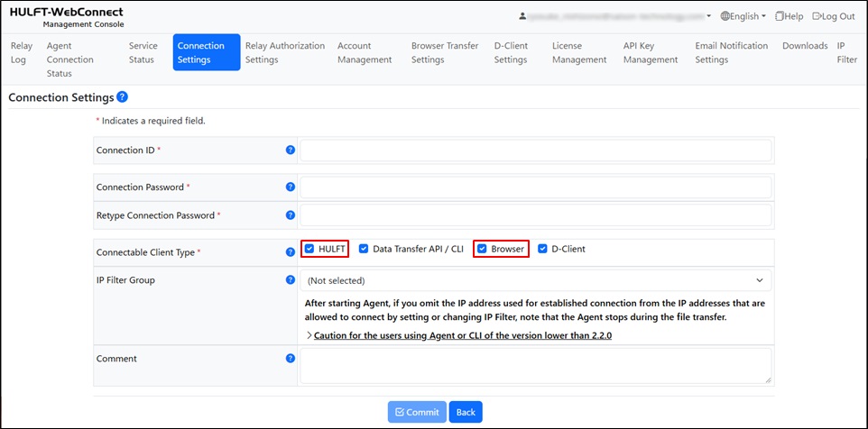Show help icon beside Comment field
Viewport: 868px width, 429px height.
pyautogui.click(x=290, y=358)
